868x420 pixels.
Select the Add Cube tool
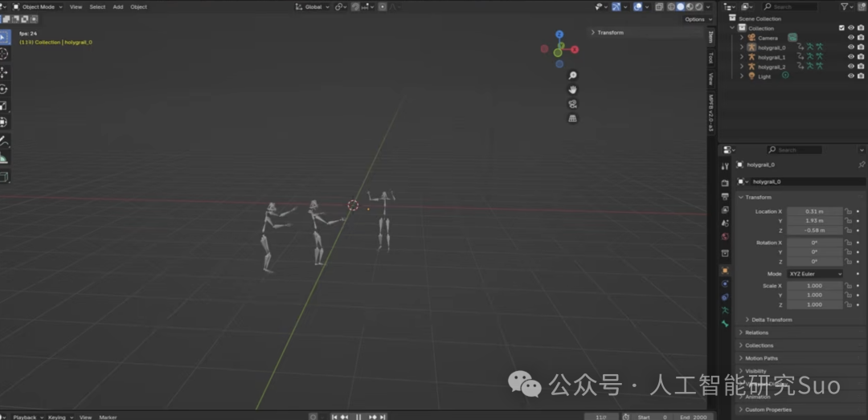pyautogui.click(x=4, y=177)
